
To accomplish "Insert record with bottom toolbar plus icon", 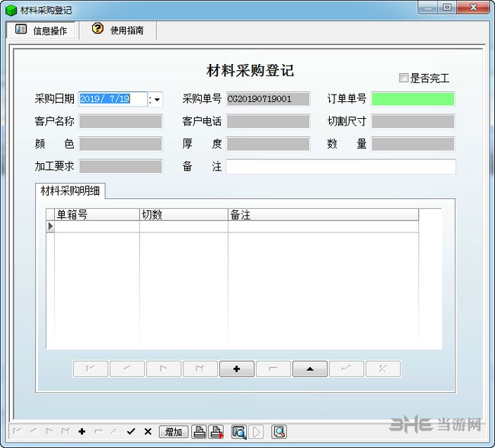I will point(82,431).
